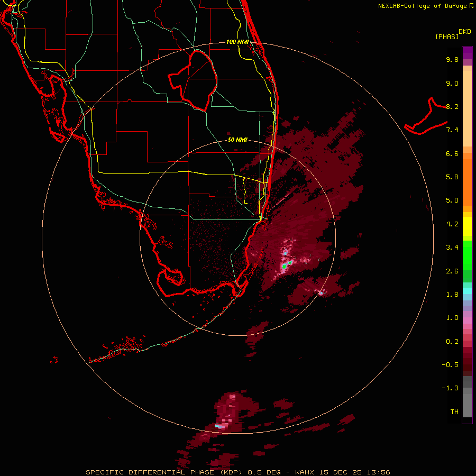Select the -1.3 scale label
This screenshot has width=476, height=476.
click(450, 388)
